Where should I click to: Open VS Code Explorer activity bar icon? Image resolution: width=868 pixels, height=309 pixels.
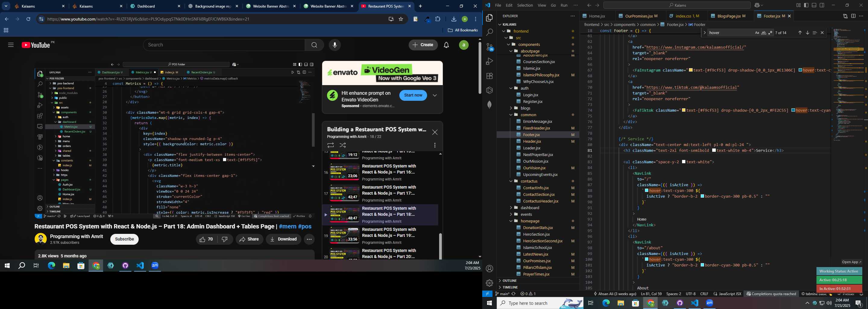[489, 18]
